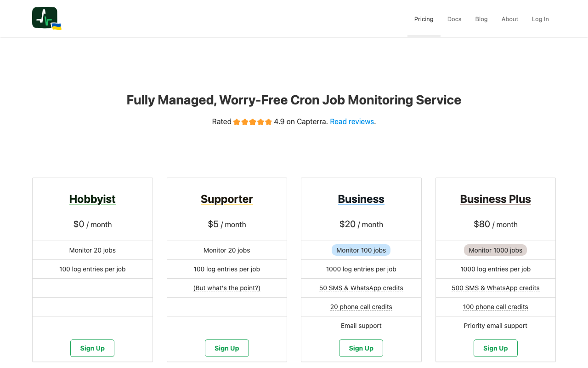Click the Hobbyist plan heading
Screen dimensions: 588x368
[x=92, y=199]
